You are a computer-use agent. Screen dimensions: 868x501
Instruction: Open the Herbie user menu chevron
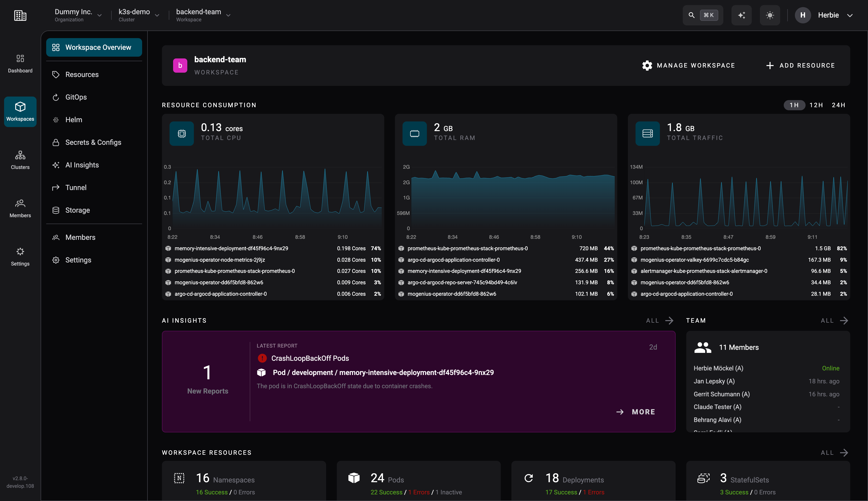(x=850, y=15)
